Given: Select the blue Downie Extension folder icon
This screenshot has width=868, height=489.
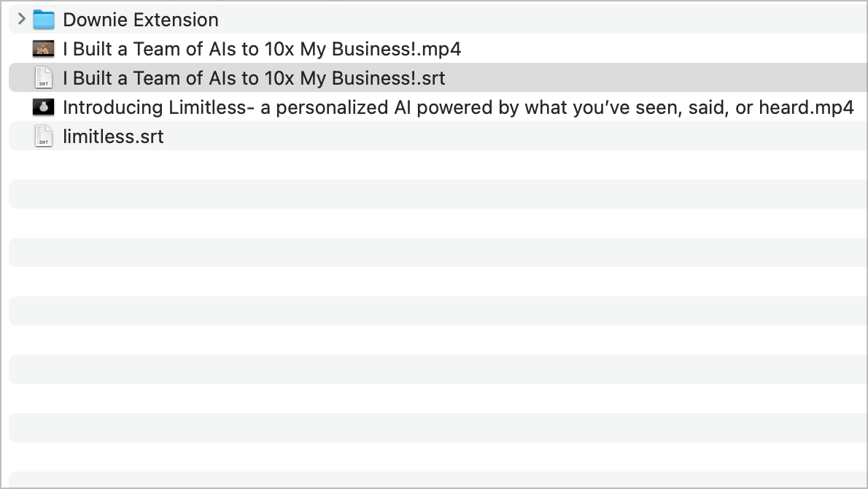Looking at the screenshot, I should (44, 20).
